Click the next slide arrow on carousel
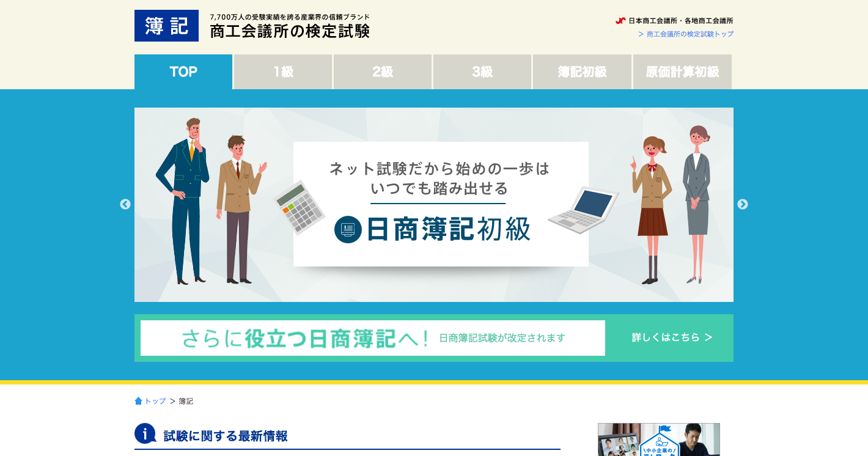Image resolution: width=868 pixels, height=456 pixels. tap(743, 204)
